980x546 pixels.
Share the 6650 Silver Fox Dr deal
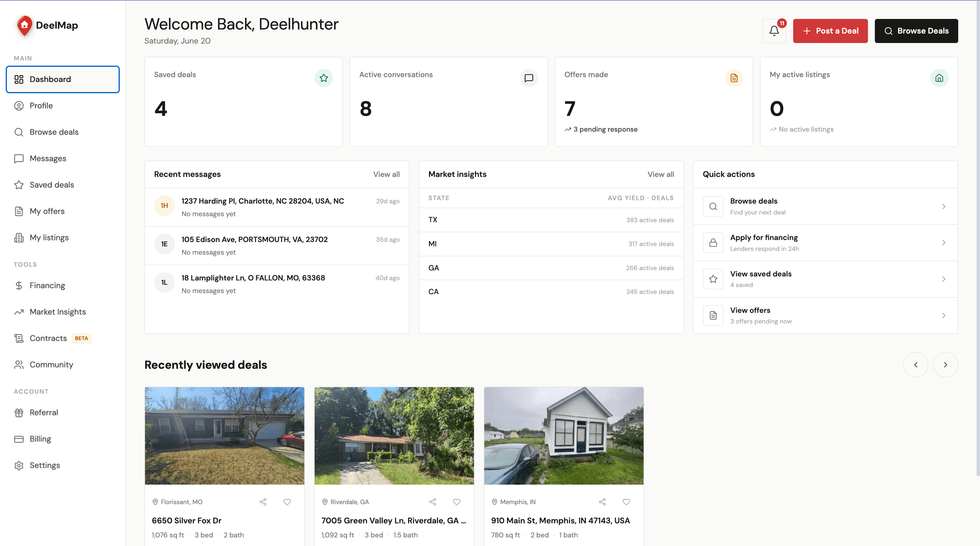pyautogui.click(x=263, y=502)
